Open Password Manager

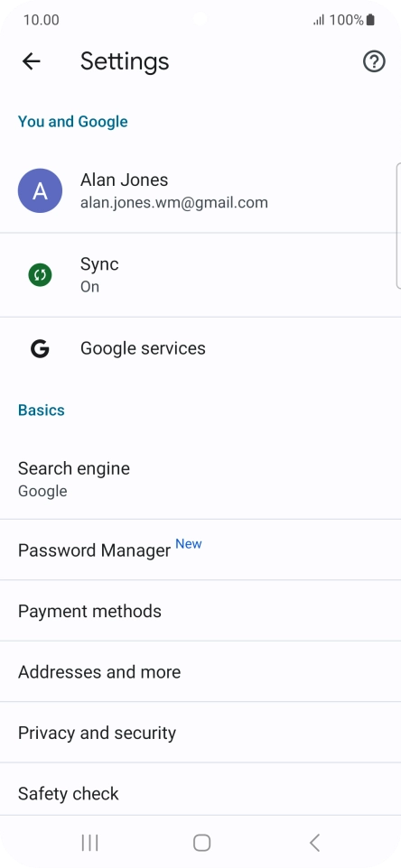coord(200,550)
